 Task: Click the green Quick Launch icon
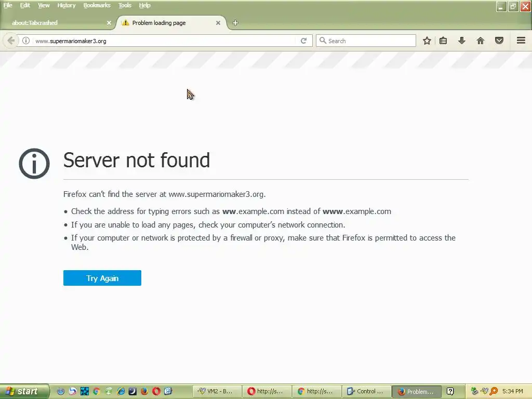109,391
